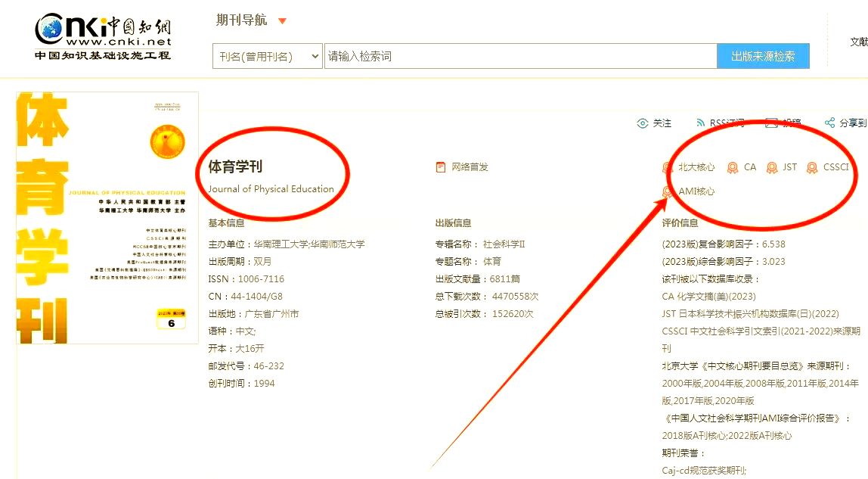Viewport: 868px width, 479px height.
Task: Click the 关注 eye icon
Action: (x=642, y=123)
